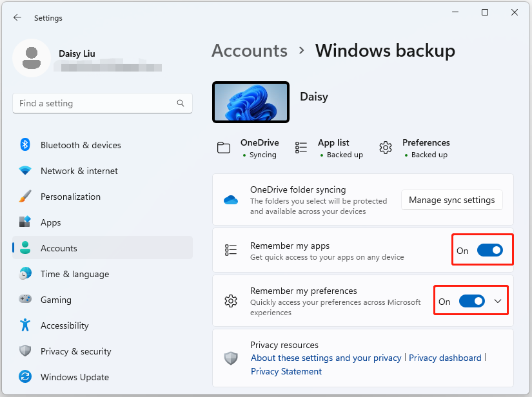This screenshot has height=397, width=532.
Task: Click the Daisy Liu account name
Action: pos(77,53)
